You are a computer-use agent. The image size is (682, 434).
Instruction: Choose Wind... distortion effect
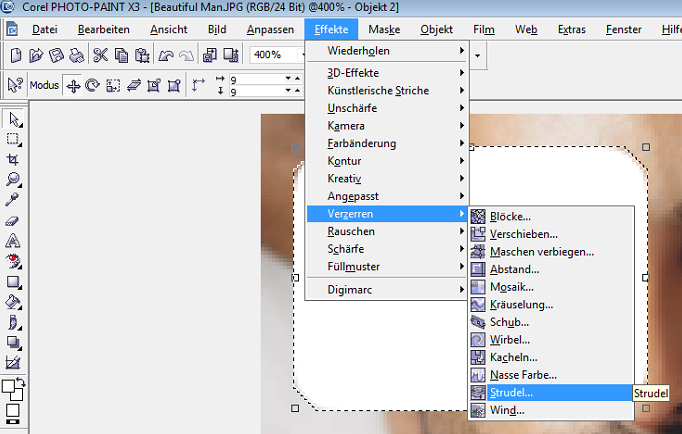coord(551,410)
